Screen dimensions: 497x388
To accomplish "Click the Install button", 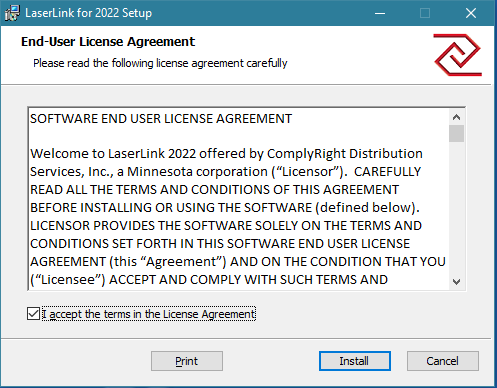I will pos(355,361).
